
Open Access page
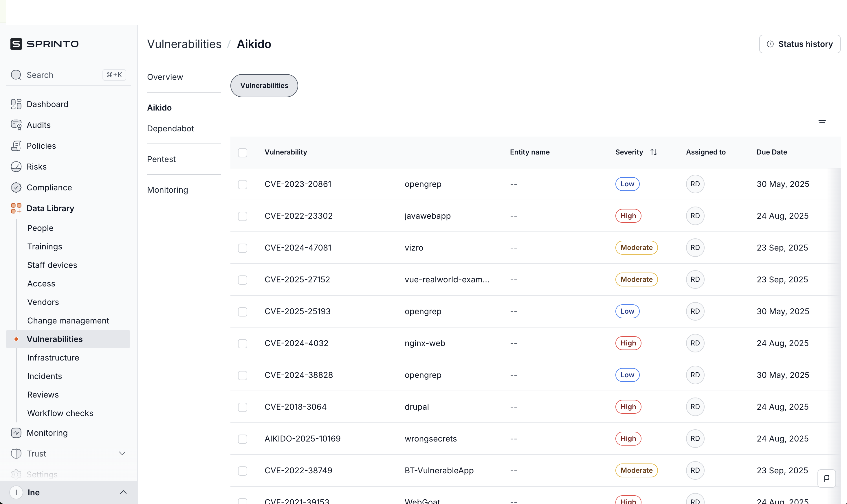coord(41,284)
